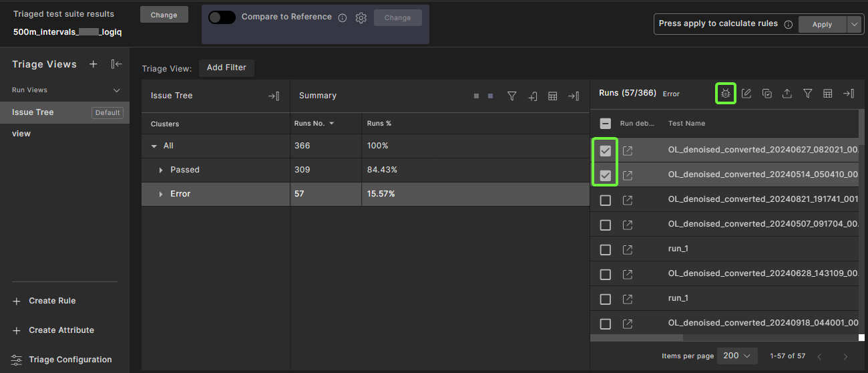Screen dimensions: 868x373
Task: Click the Add Filter button
Action: pos(226,68)
